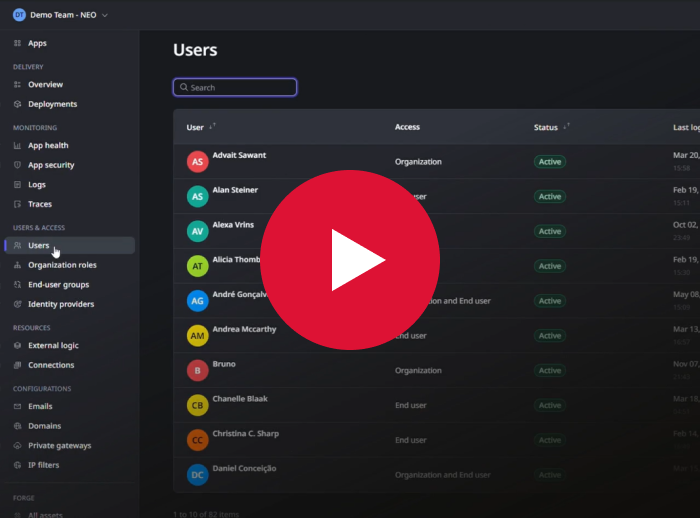Click the Organization roles icon

tap(17, 265)
